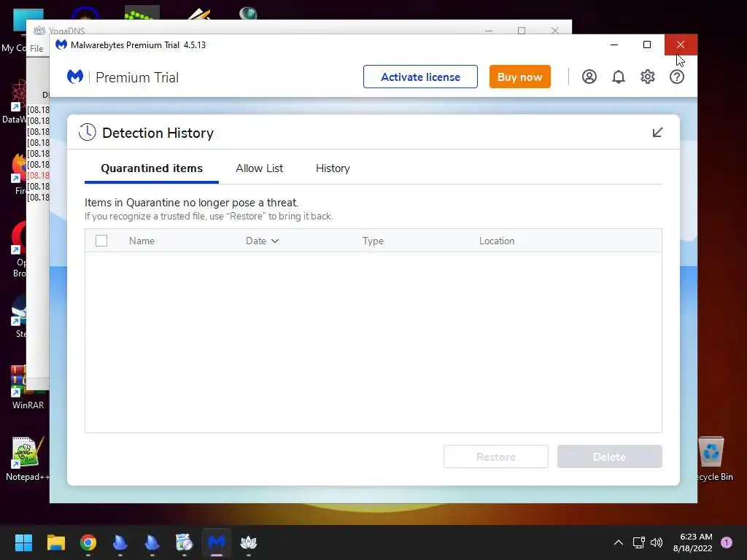The image size is (747, 560).
Task: Click the Delete button
Action: pyautogui.click(x=609, y=456)
